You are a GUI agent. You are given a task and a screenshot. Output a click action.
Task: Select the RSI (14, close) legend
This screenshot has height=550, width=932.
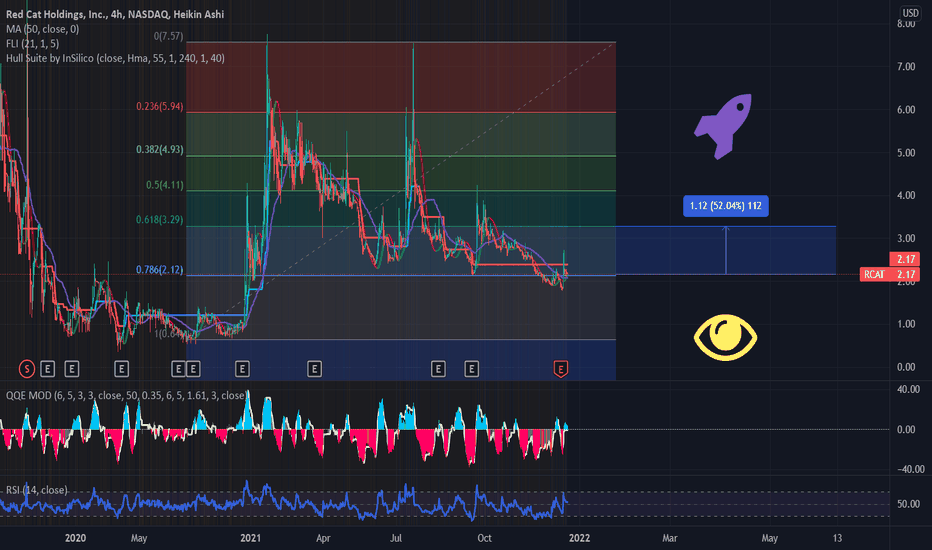point(37,490)
